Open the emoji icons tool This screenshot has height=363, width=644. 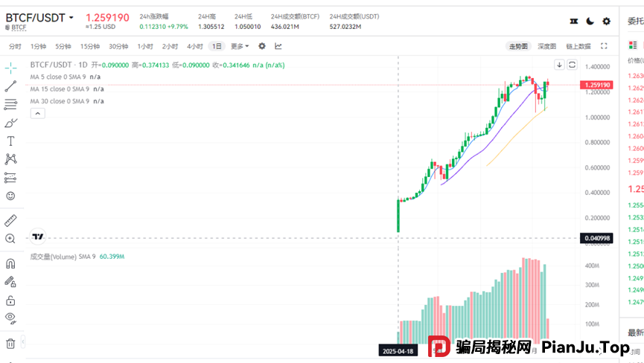[10, 196]
